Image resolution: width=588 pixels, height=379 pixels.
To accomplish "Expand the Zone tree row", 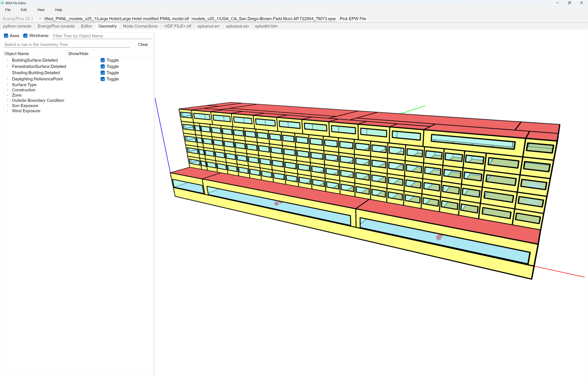I will pyautogui.click(x=7, y=95).
